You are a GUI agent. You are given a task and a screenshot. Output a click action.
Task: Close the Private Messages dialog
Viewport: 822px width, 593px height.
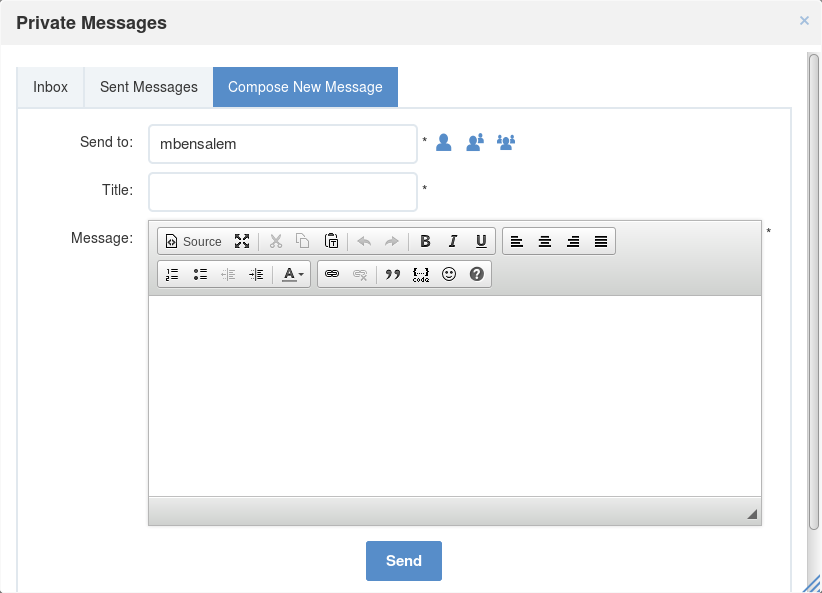804,21
